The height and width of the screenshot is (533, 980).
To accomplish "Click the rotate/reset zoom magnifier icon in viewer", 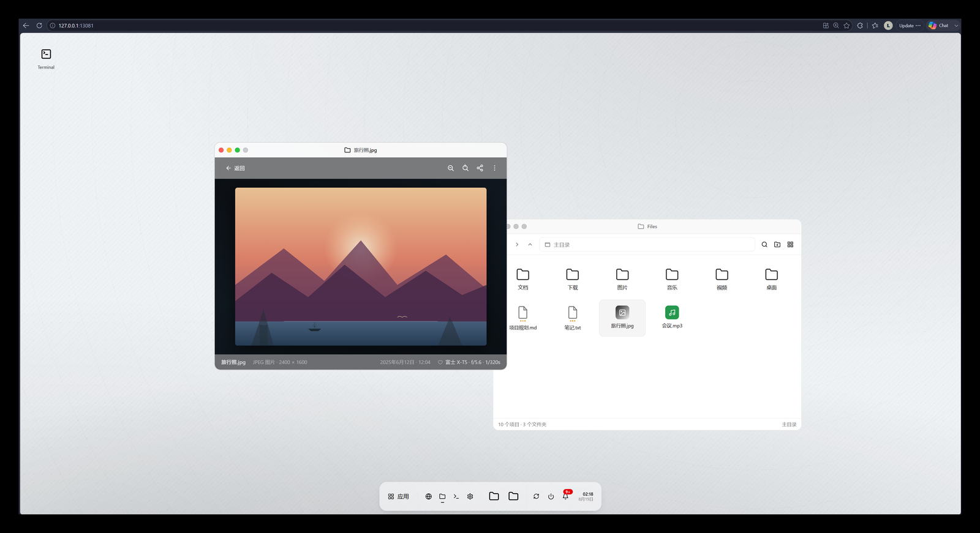I will coord(466,168).
